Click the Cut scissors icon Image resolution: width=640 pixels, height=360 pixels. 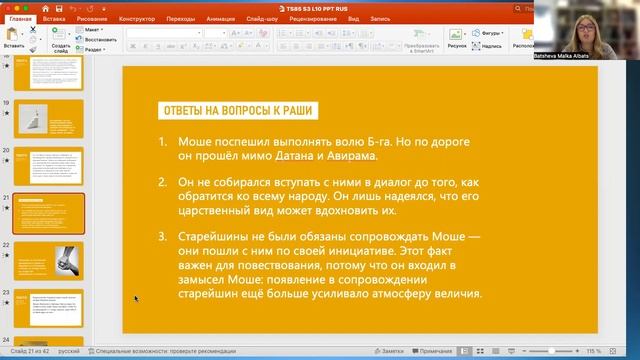[33, 29]
